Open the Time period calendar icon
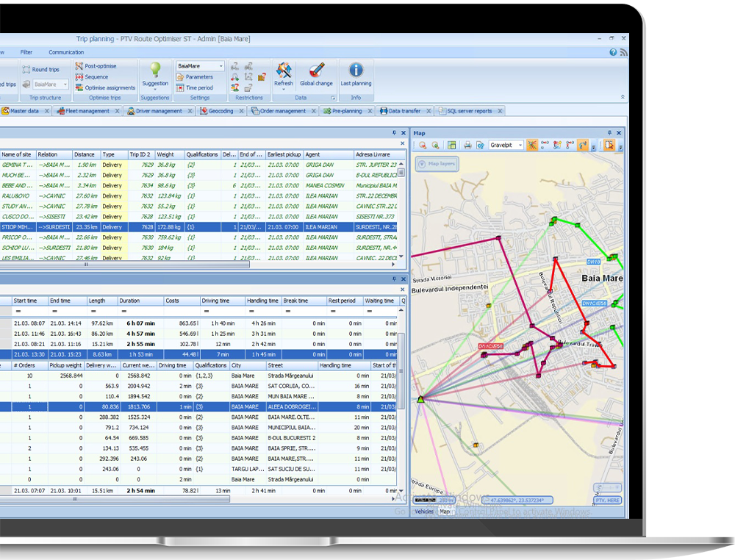This screenshot has height=560, width=735. (180, 87)
